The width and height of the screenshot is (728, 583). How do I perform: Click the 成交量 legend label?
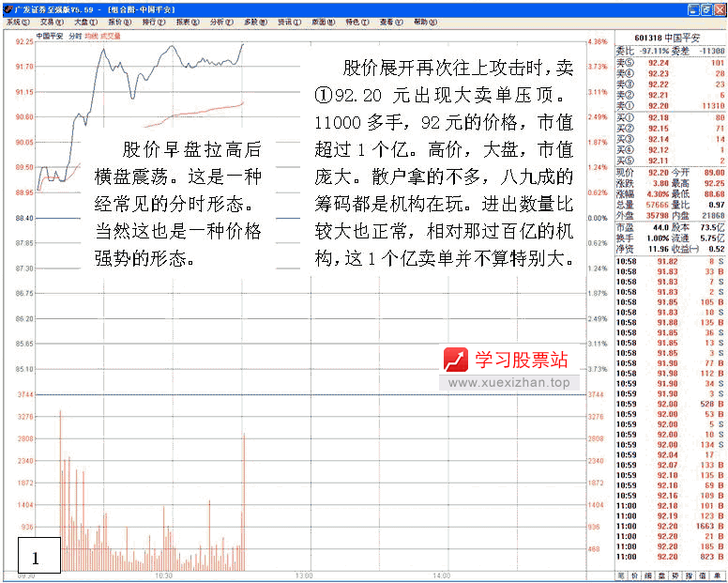[x=111, y=36]
